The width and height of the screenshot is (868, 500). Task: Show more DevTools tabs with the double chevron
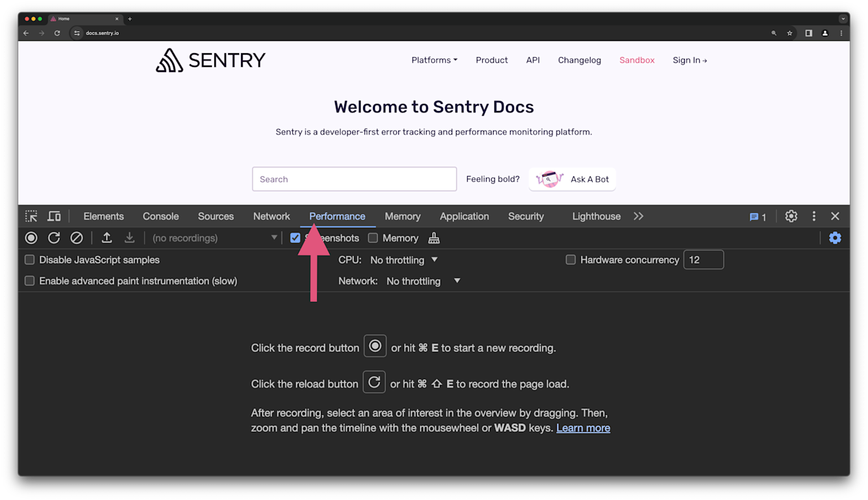639,216
